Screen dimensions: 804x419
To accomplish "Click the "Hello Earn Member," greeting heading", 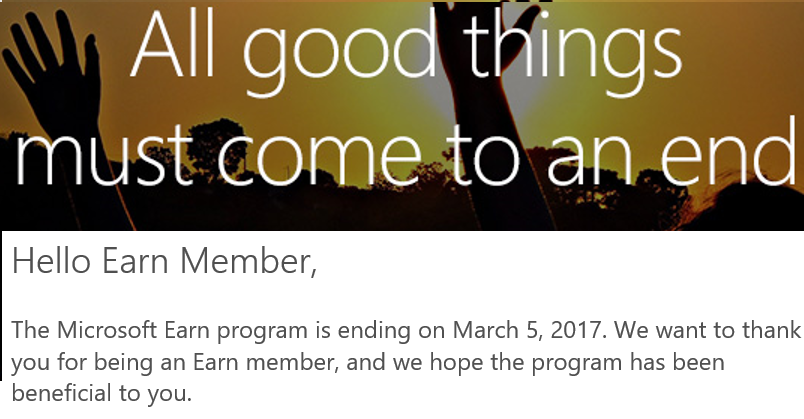I will [164, 261].
